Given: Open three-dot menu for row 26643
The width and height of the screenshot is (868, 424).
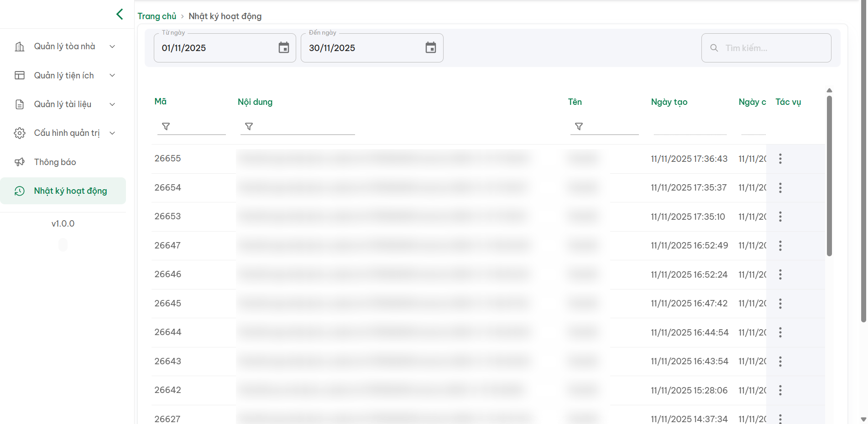Looking at the screenshot, I should click(x=780, y=362).
